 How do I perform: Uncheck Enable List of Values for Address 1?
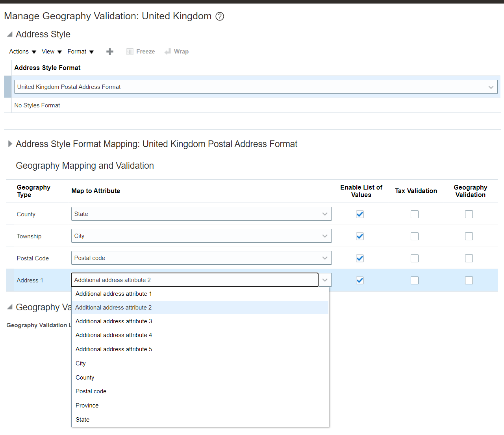360,280
